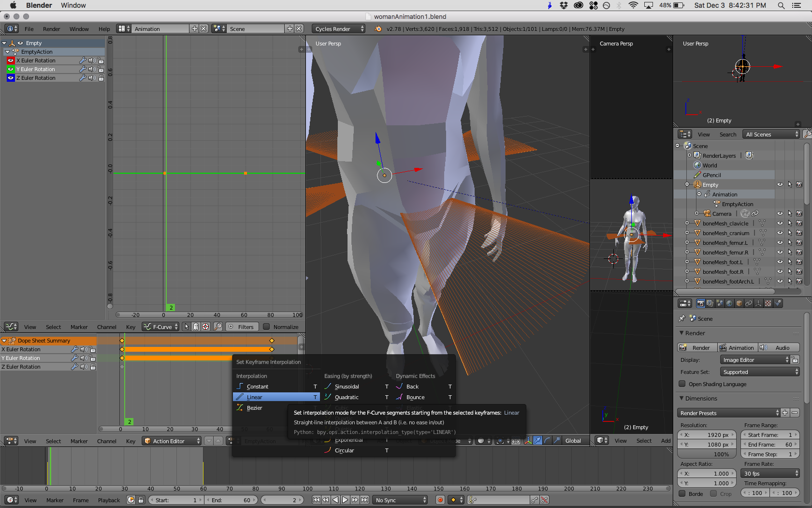Jump to first frame in timeline

coord(316,500)
